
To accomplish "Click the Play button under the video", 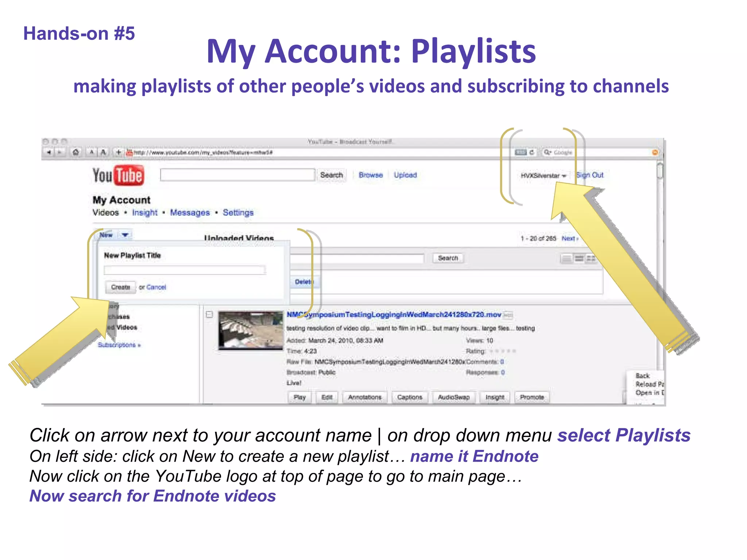I will (x=300, y=397).
